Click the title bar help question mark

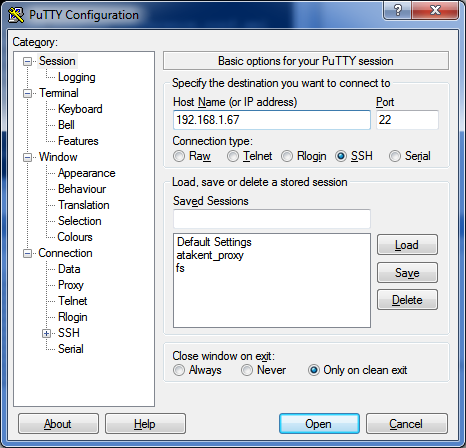[x=397, y=11]
